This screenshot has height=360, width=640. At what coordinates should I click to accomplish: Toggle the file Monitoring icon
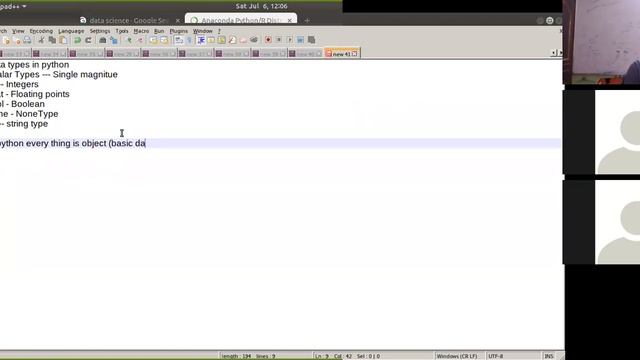(x=254, y=40)
